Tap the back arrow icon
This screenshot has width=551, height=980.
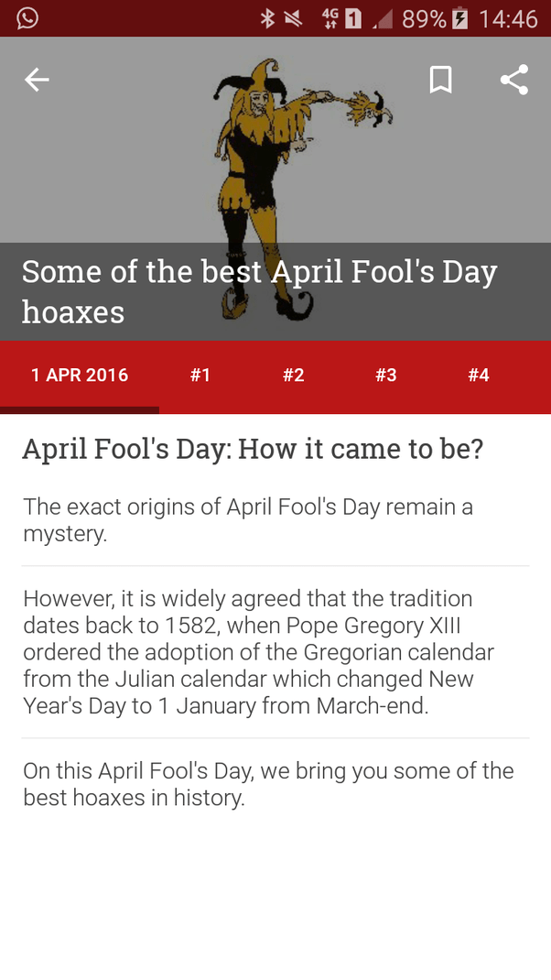(37, 80)
